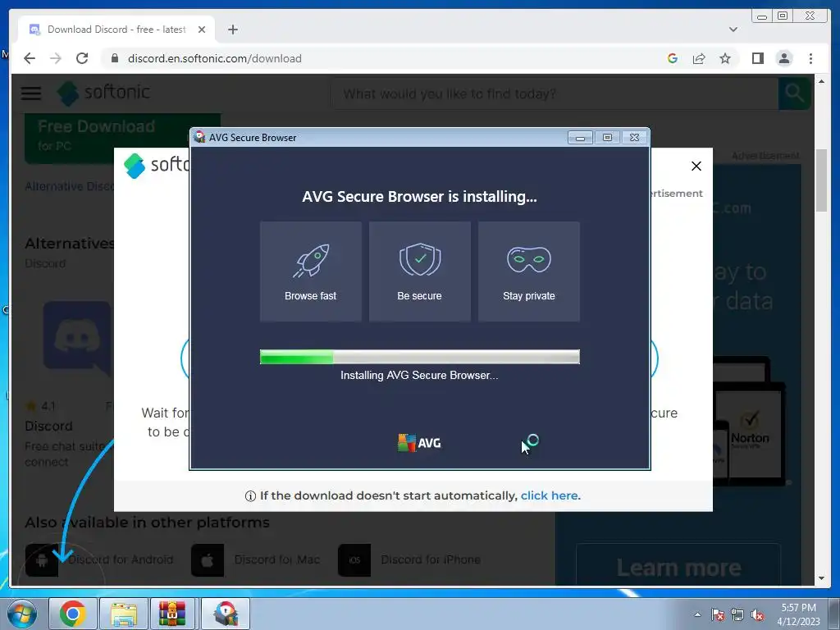This screenshot has width=840, height=630.
Task: Click the Action Center flag icon
Action: (718, 614)
